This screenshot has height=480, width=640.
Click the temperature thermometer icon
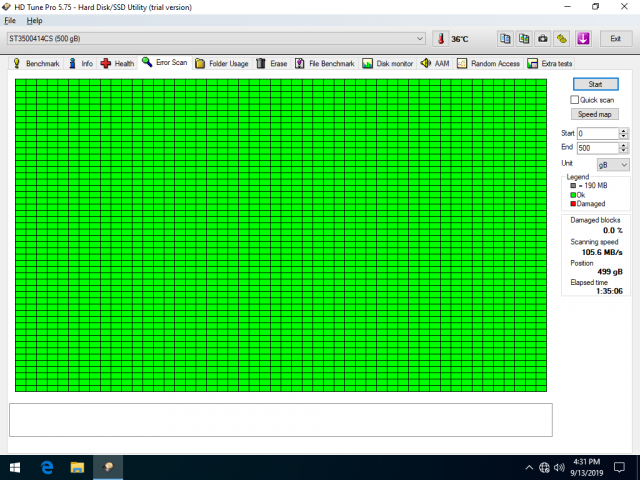(x=441, y=39)
